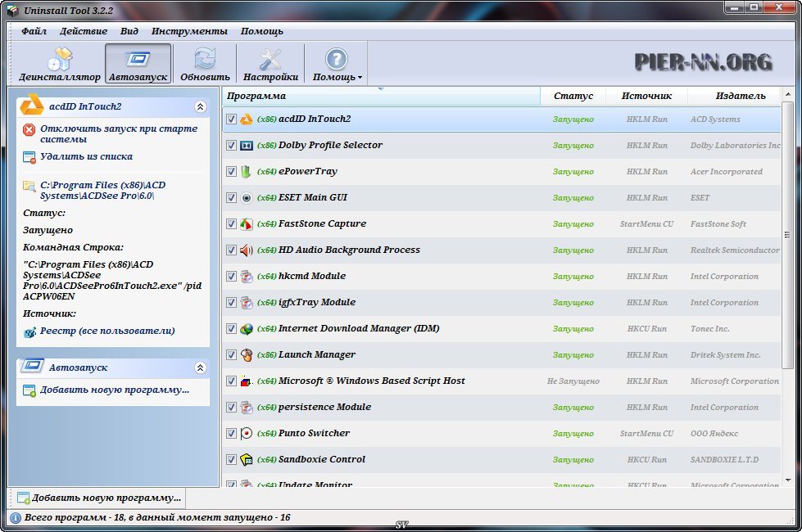The height and width of the screenshot is (532, 802).
Task: Click the Автозапуск sidebar panel header icon
Action: (32, 366)
